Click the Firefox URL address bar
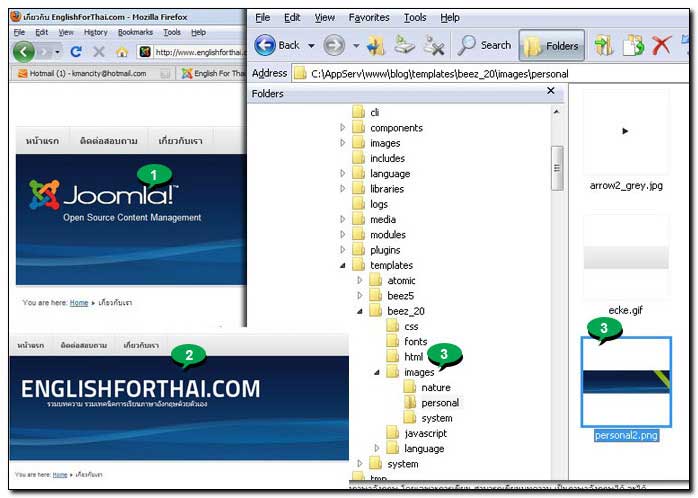 coord(191,52)
